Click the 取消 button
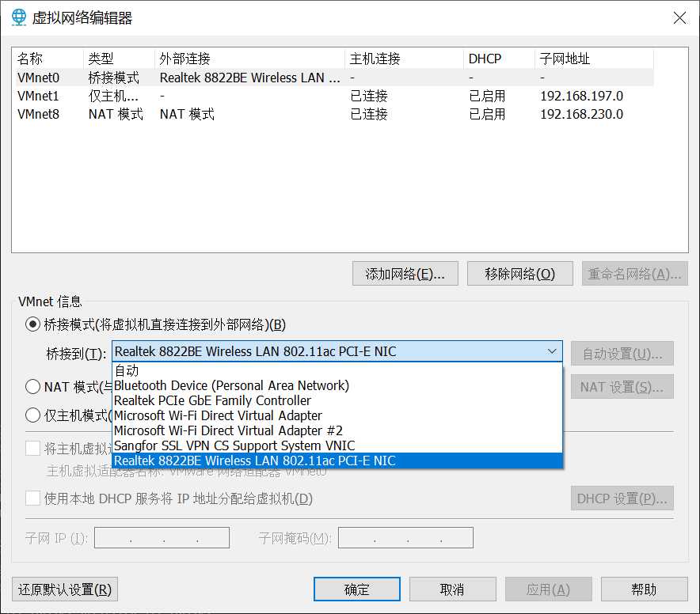The height and width of the screenshot is (614, 700). pos(453,589)
